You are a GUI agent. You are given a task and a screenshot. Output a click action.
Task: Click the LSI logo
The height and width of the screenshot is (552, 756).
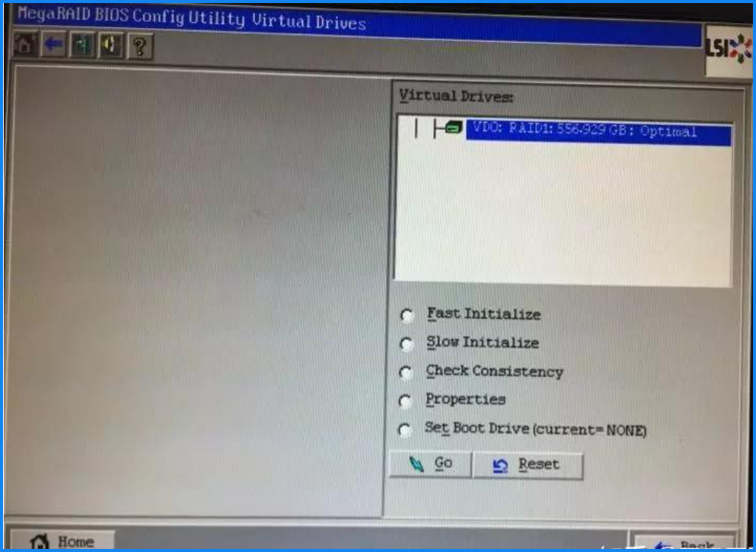[729, 50]
